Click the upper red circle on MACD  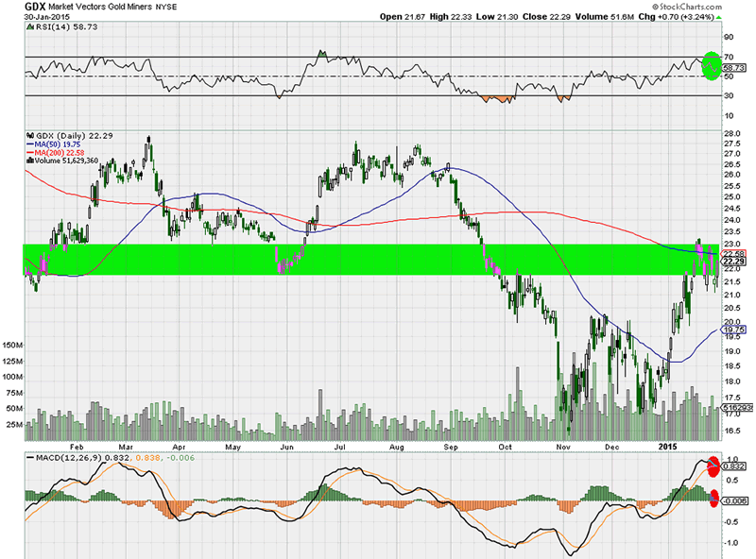(x=713, y=467)
